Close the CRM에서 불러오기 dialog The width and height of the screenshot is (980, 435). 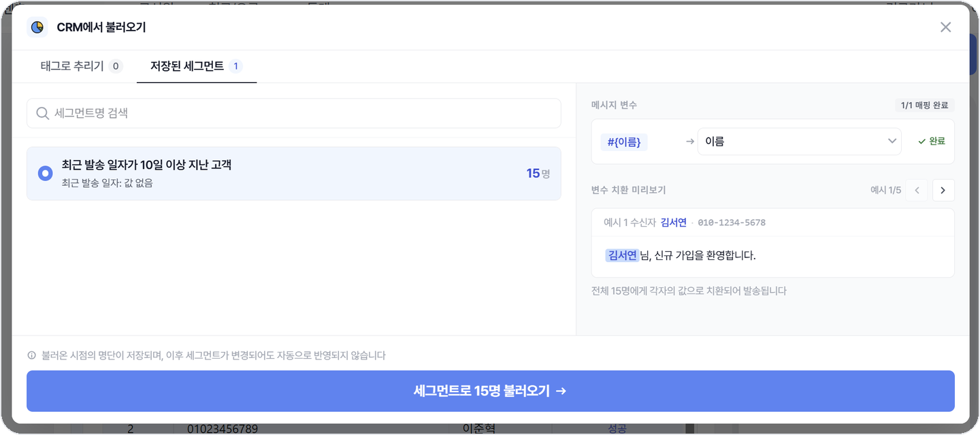[x=945, y=27]
